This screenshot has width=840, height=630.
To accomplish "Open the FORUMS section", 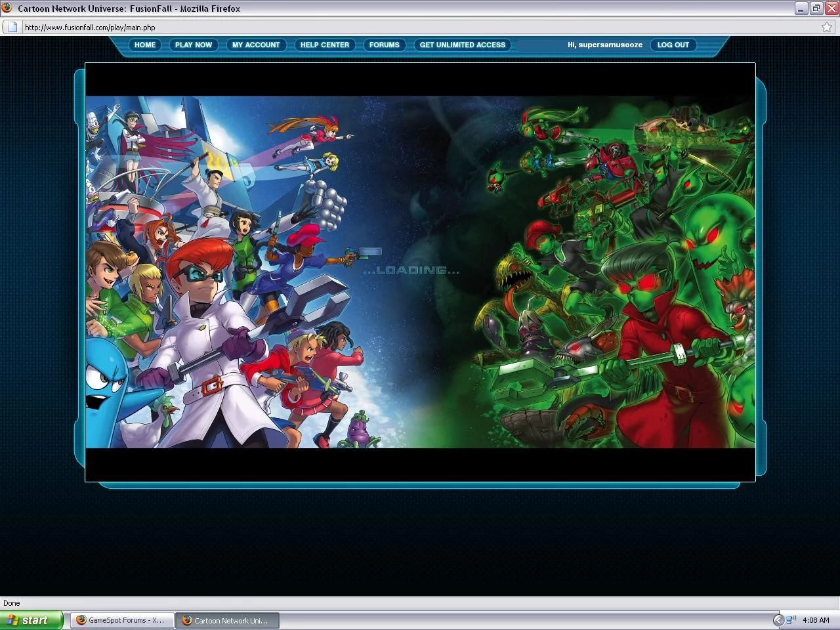I will 384,45.
